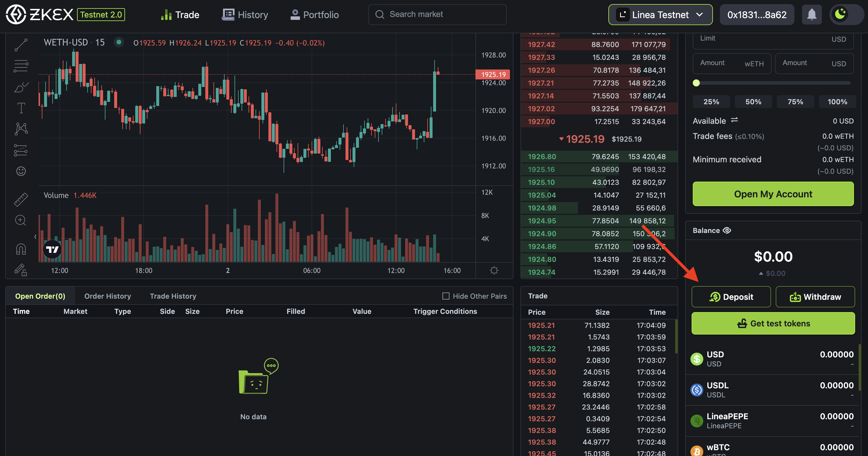868x456 pixels.
Task: Expand the Linea Testnet network dropdown
Action: (660, 15)
